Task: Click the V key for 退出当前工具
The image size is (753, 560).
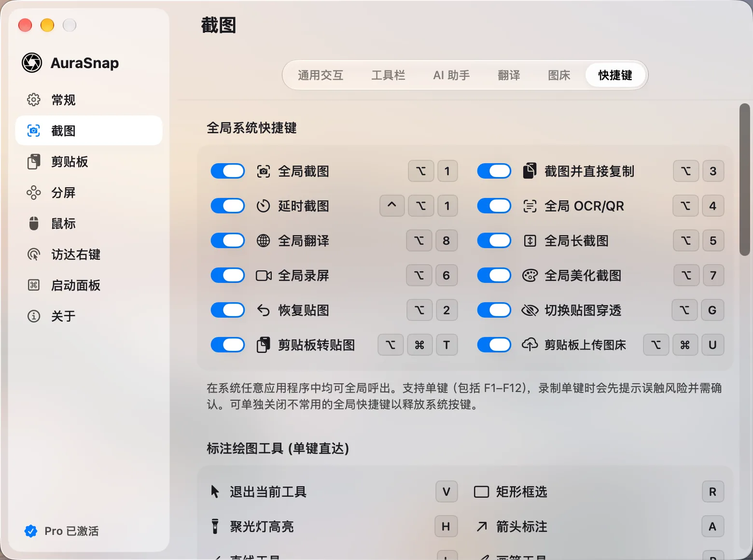Action: [446, 491]
